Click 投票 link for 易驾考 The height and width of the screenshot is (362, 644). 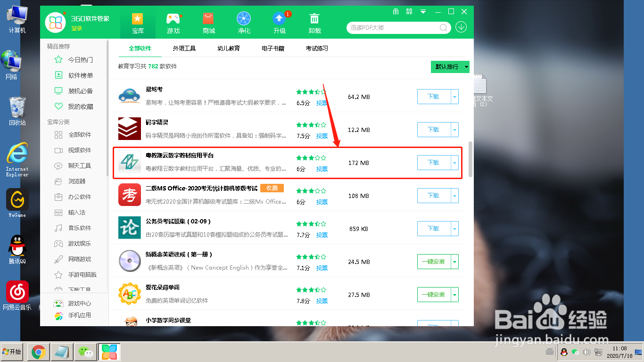coord(322,103)
